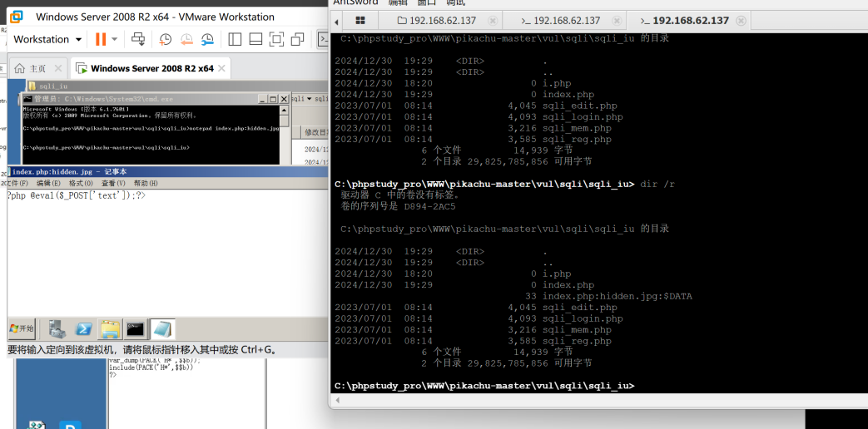Click the dir /r command text
868x429 pixels.
pyautogui.click(x=657, y=184)
